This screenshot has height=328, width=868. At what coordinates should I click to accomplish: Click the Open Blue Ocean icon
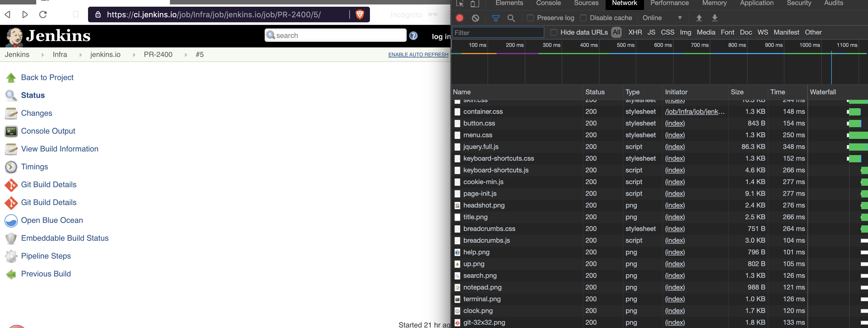tap(11, 220)
